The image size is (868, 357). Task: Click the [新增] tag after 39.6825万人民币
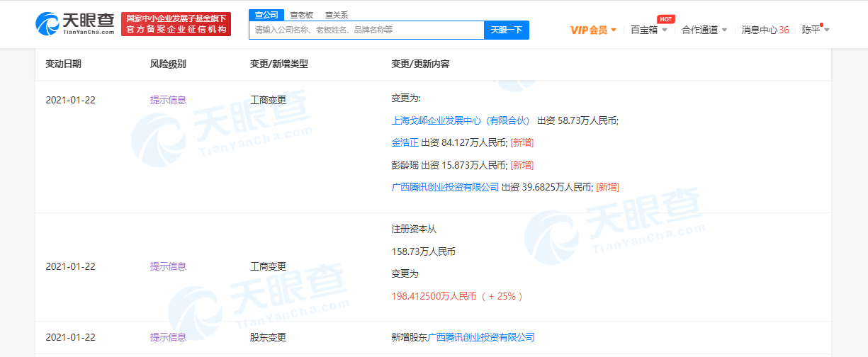click(x=607, y=187)
